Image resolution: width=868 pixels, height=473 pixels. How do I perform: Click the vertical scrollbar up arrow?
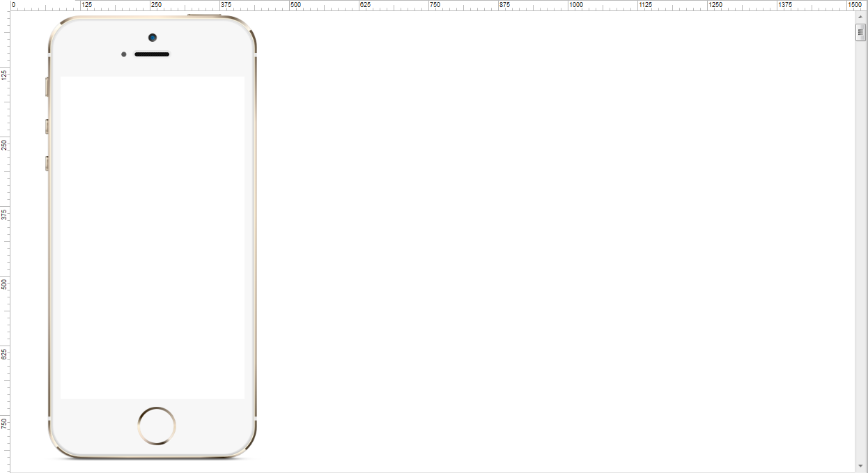coord(860,17)
